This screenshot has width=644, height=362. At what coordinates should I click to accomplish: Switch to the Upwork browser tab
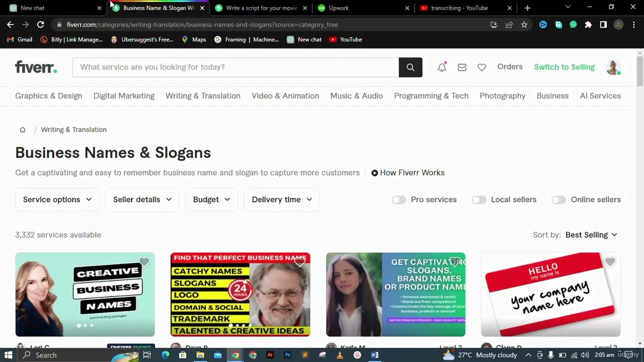(x=362, y=8)
